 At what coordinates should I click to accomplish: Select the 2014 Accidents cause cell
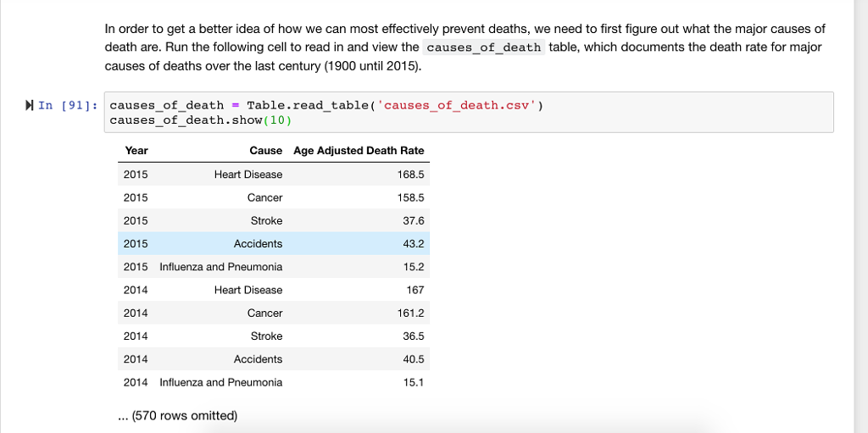click(258, 359)
